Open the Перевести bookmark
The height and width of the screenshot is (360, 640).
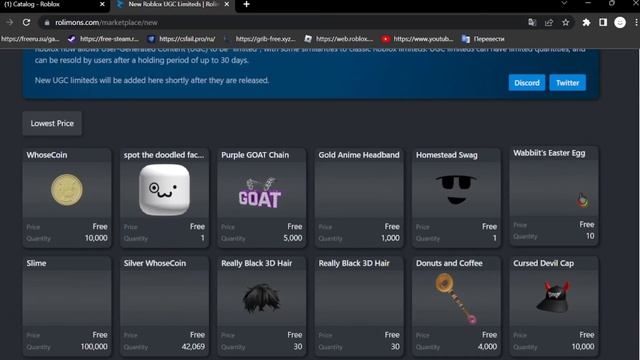pyautogui.click(x=483, y=39)
